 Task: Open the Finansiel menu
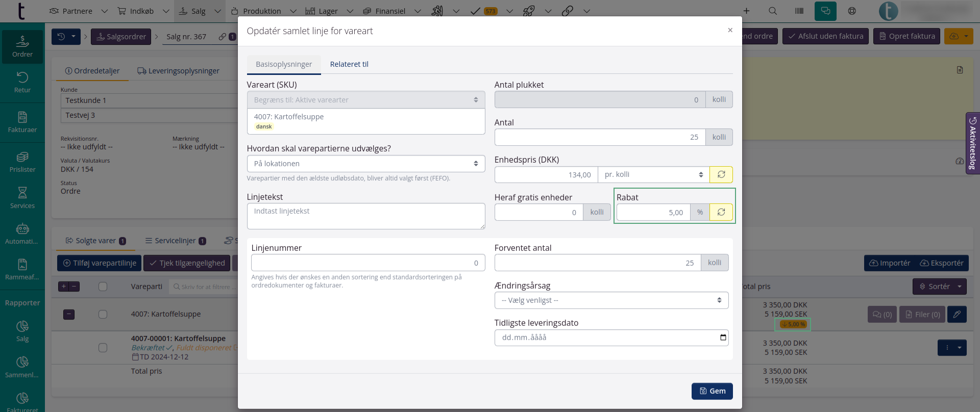point(390,11)
